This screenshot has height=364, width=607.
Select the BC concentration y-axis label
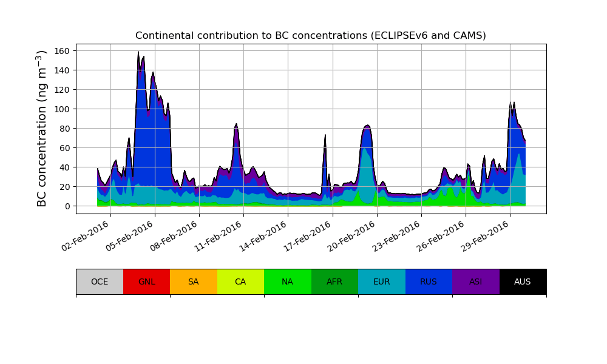[x=42, y=129]
